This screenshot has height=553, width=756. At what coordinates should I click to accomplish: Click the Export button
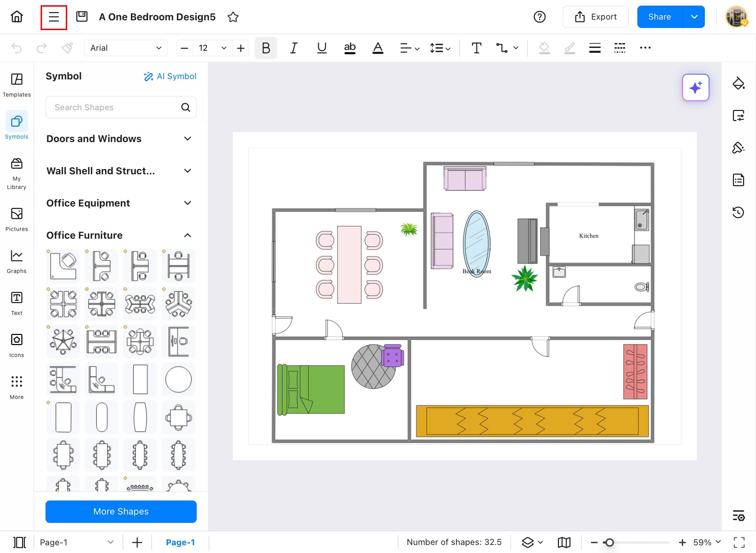pyautogui.click(x=595, y=17)
